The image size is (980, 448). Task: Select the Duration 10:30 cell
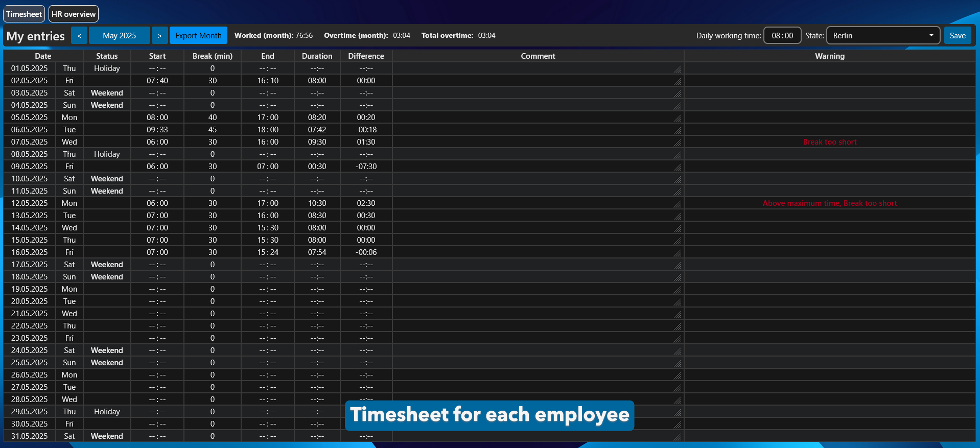(317, 203)
